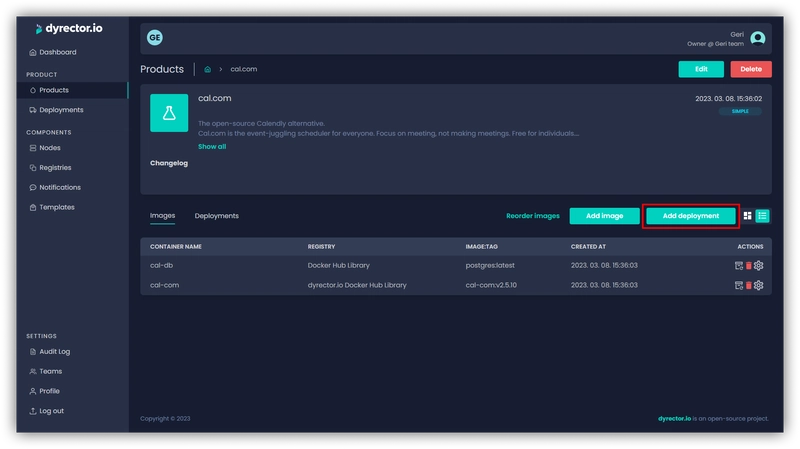Click the cal.com flask product icon
The image size is (800, 449).
click(x=169, y=113)
